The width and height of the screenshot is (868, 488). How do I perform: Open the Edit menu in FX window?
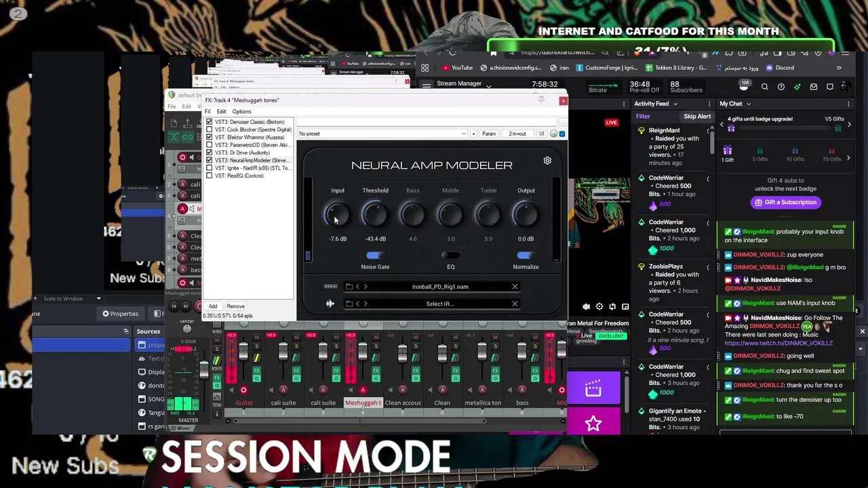[222, 112]
